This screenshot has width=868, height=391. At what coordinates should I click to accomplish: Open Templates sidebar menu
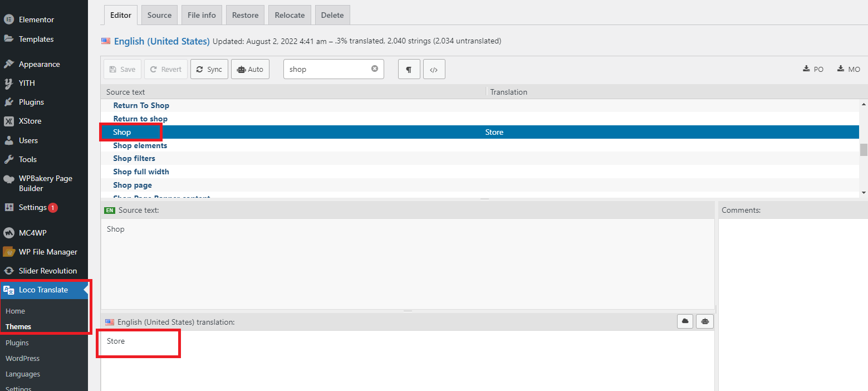[36, 39]
